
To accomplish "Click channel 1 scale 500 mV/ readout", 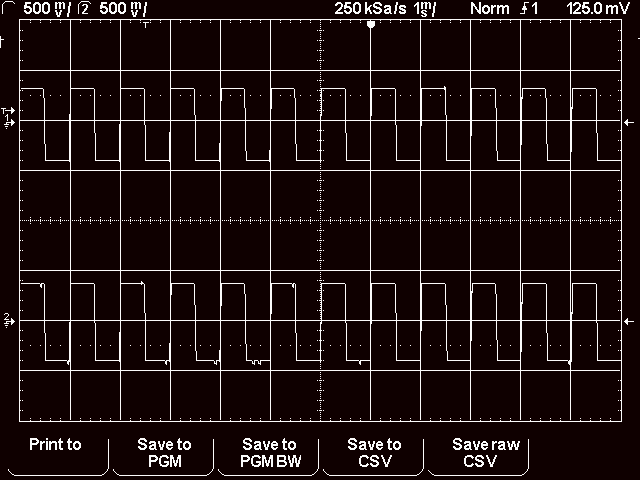I will point(46,9).
